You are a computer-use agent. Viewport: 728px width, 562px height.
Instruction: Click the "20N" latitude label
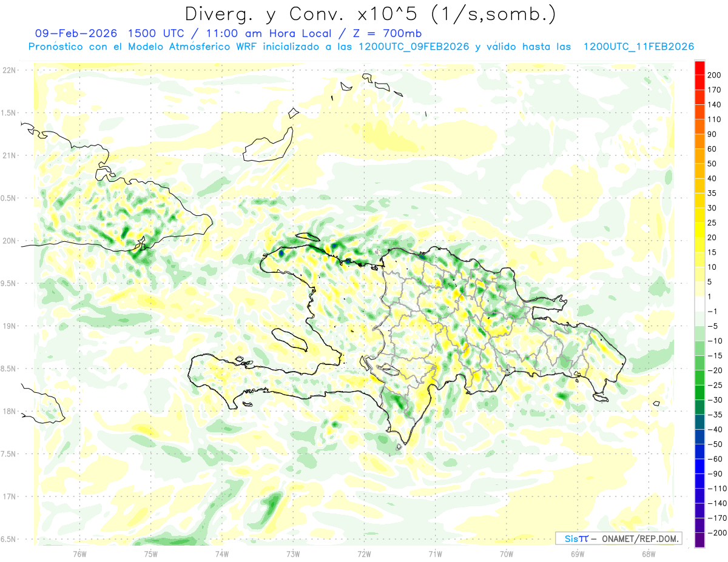pyautogui.click(x=8, y=241)
